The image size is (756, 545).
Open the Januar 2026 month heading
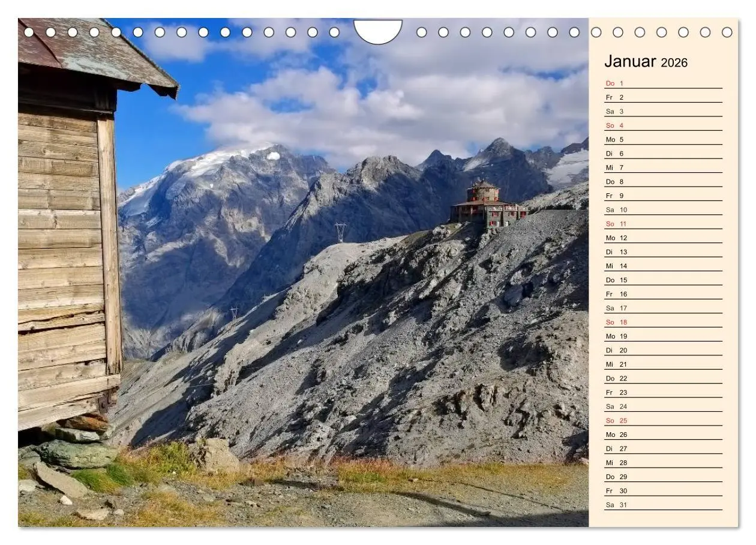pyautogui.click(x=647, y=61)
